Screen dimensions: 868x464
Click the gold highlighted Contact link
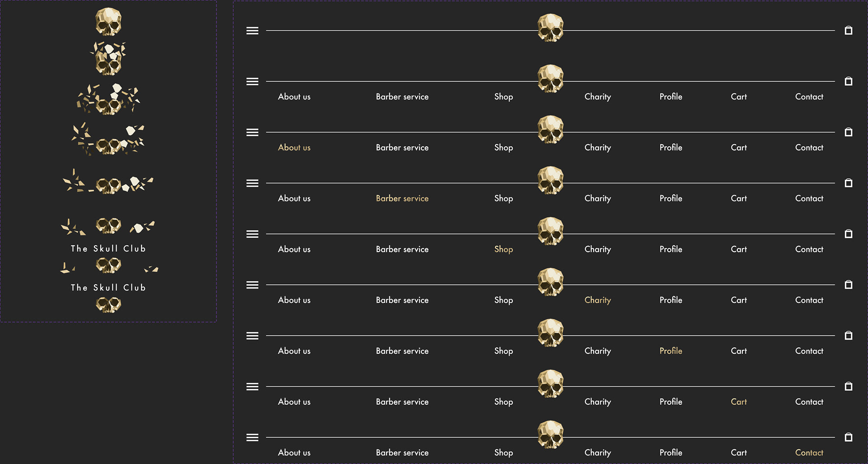(809, 453)
